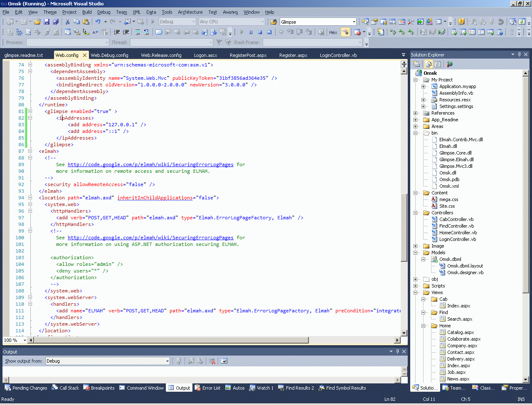Expand the References node in tree
This screenshot has width=532, height=405.
(415, 113)
